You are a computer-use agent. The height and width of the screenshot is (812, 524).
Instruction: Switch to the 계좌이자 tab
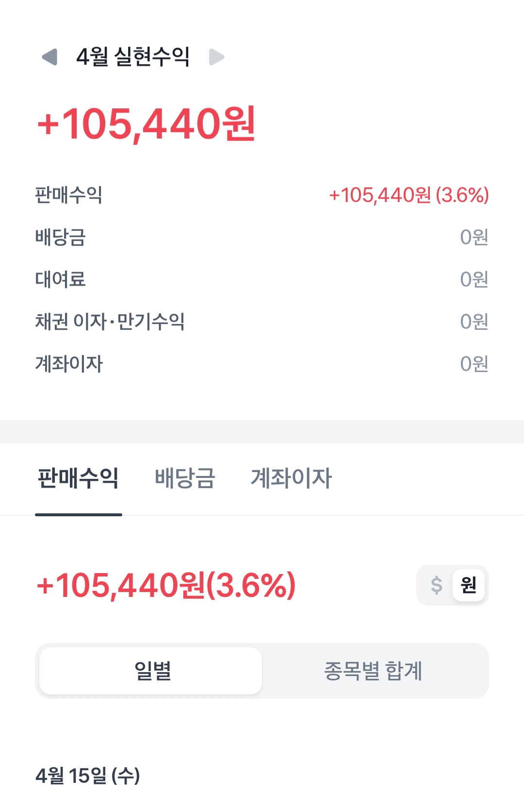pos(291,478)
